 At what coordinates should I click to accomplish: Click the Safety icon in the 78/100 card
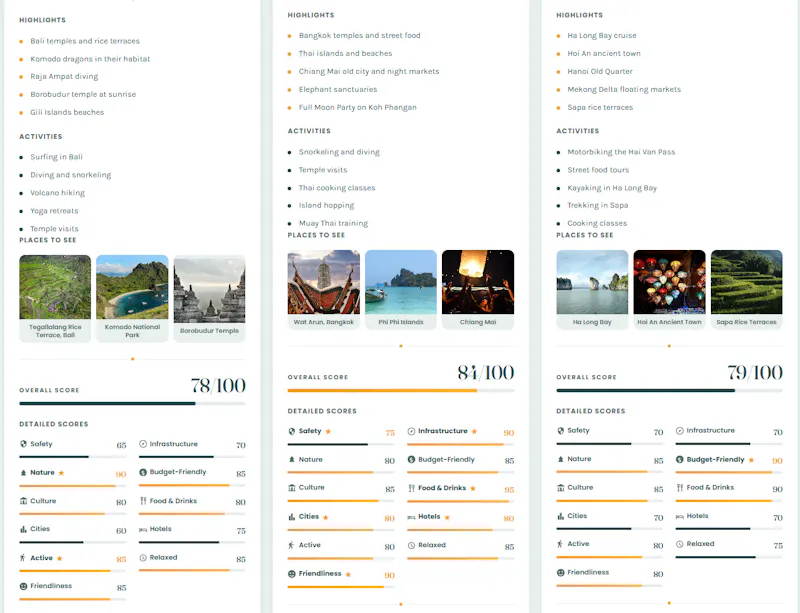tap(23, 444)
